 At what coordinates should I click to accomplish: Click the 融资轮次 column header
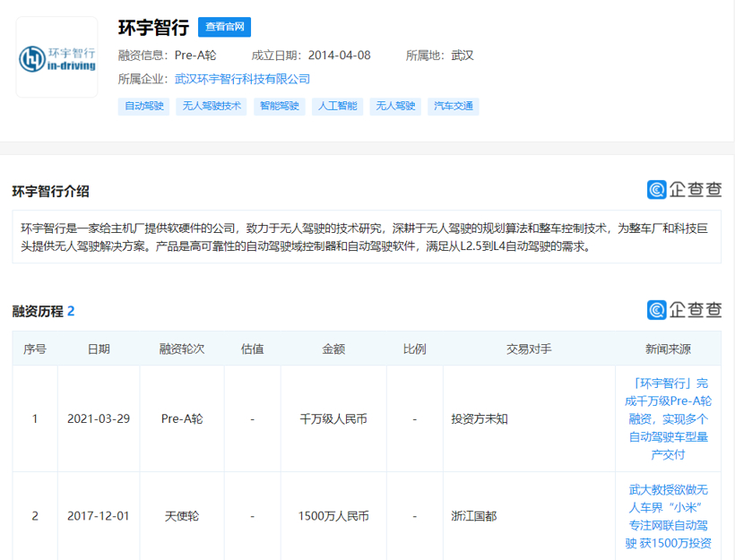pos(182,349)
